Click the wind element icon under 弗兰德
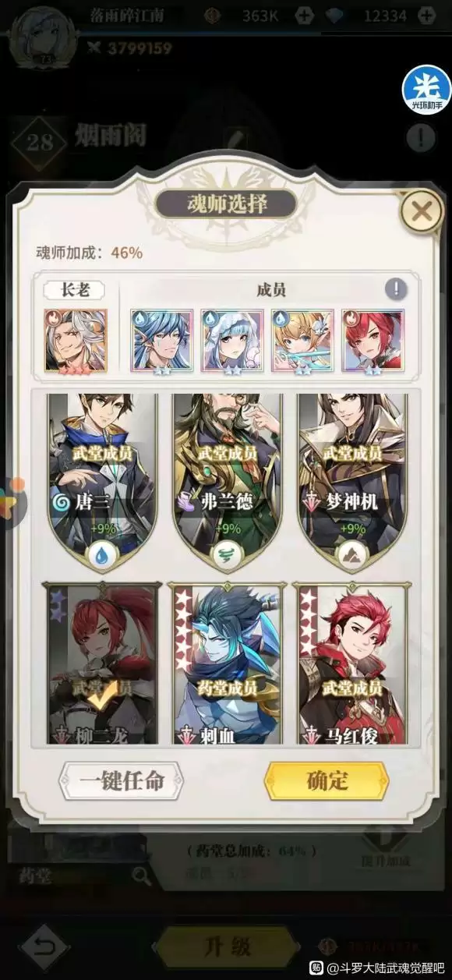Screen dimensions: 452x980 point(228,554)
